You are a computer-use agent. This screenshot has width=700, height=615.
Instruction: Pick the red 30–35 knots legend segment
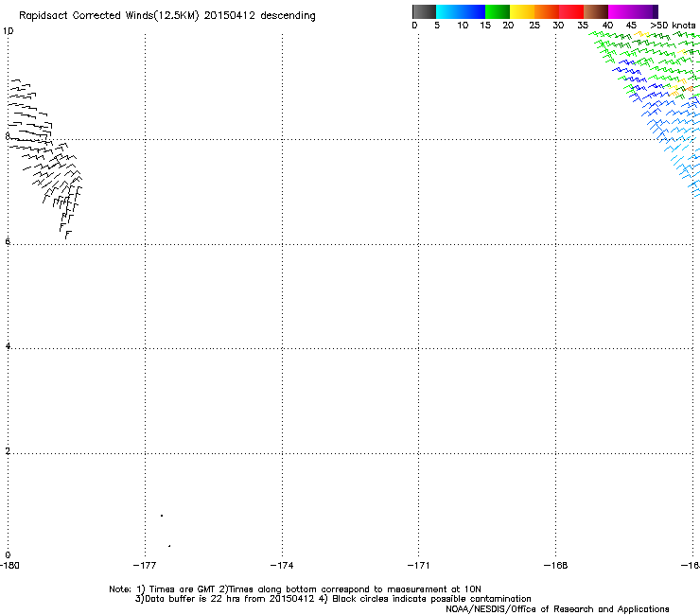click(x=571, y=11)
